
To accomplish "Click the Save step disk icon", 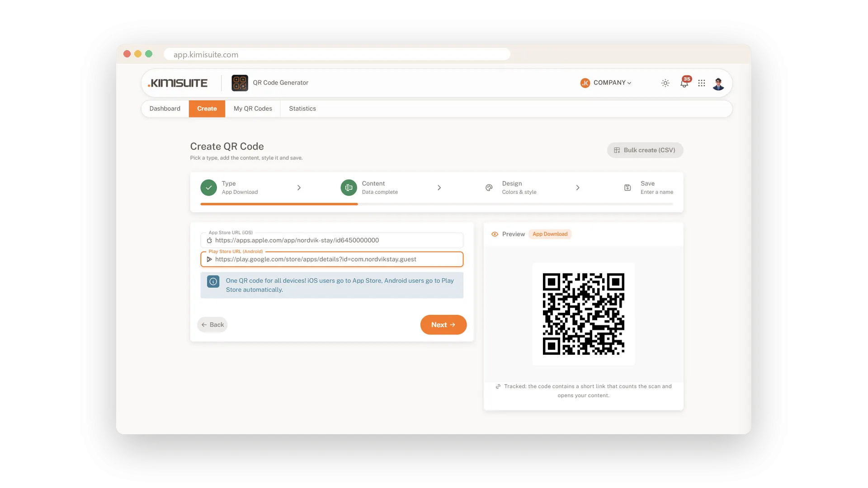I will 627,188.
